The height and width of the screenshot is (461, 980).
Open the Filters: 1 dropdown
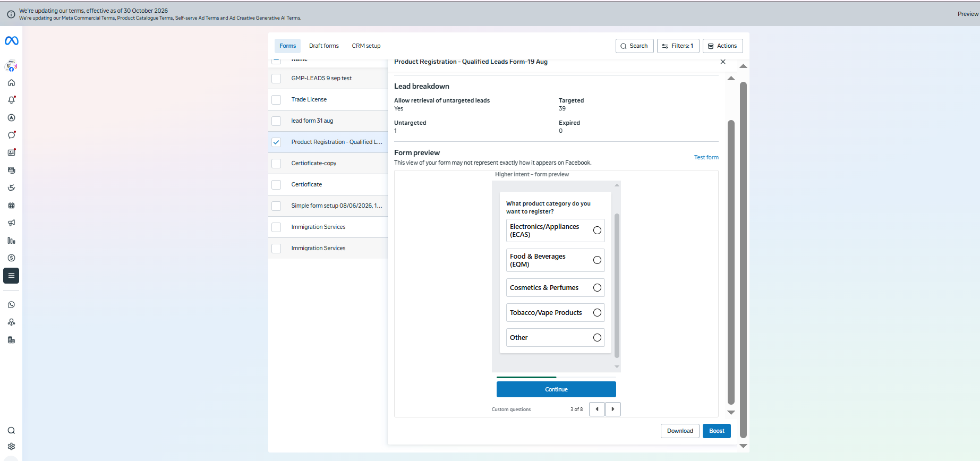tap(678, 46)
